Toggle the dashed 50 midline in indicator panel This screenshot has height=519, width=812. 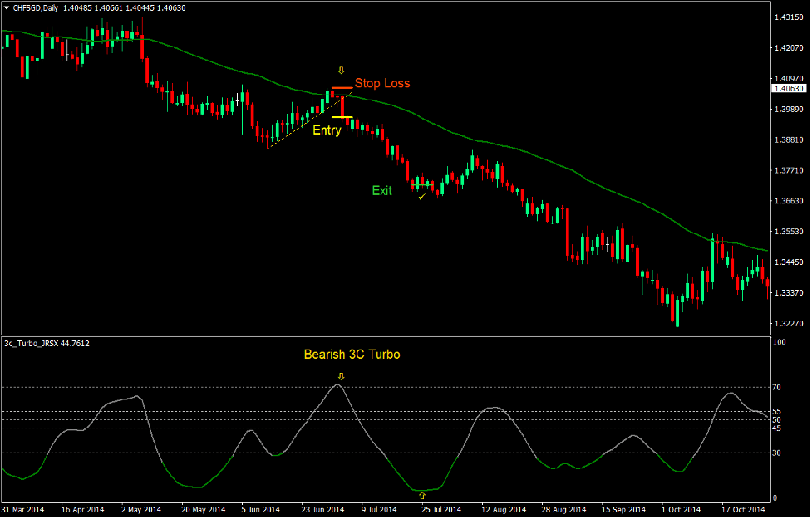249,421
